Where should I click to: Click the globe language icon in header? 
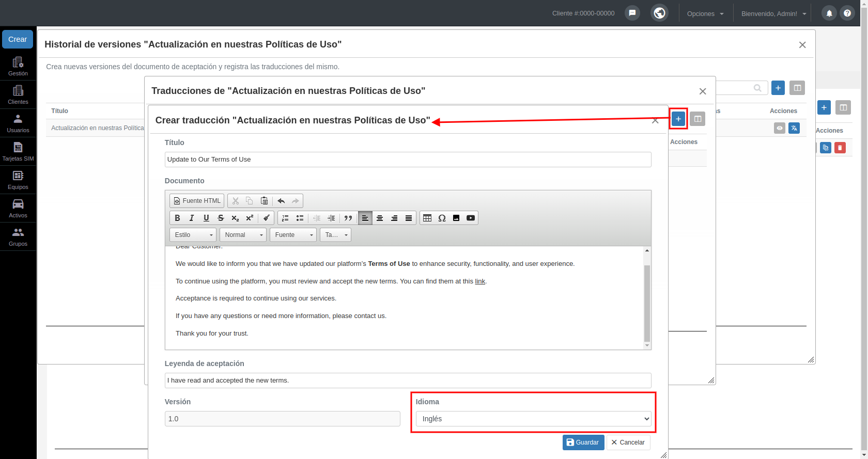click(660, 13)
